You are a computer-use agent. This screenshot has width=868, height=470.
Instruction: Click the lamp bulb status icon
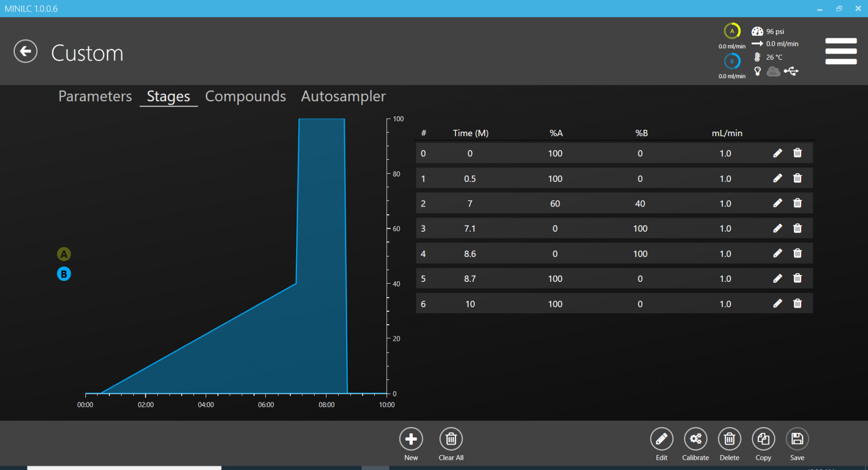point(758,71)
